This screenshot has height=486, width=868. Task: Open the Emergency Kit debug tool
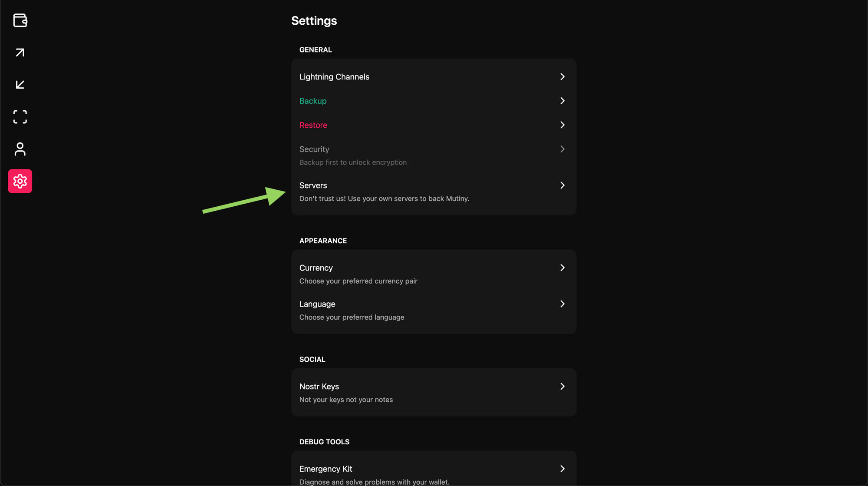(326, 469)
